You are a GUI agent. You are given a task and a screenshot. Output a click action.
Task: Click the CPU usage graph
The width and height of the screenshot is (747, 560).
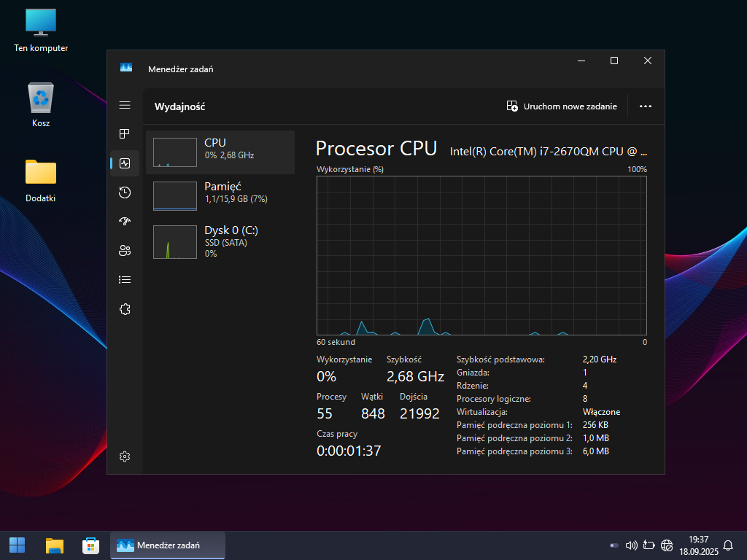[481, 255]
